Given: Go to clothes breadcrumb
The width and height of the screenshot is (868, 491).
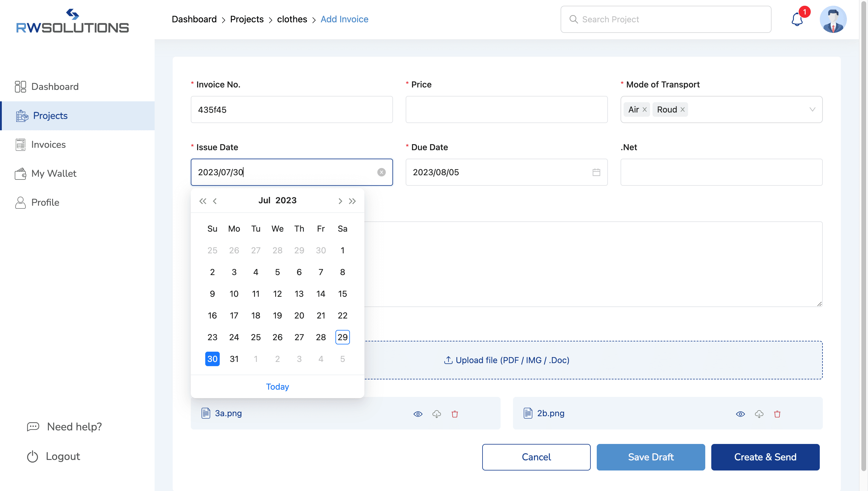Looking at the screenshot, I should [x=292, y=19].
